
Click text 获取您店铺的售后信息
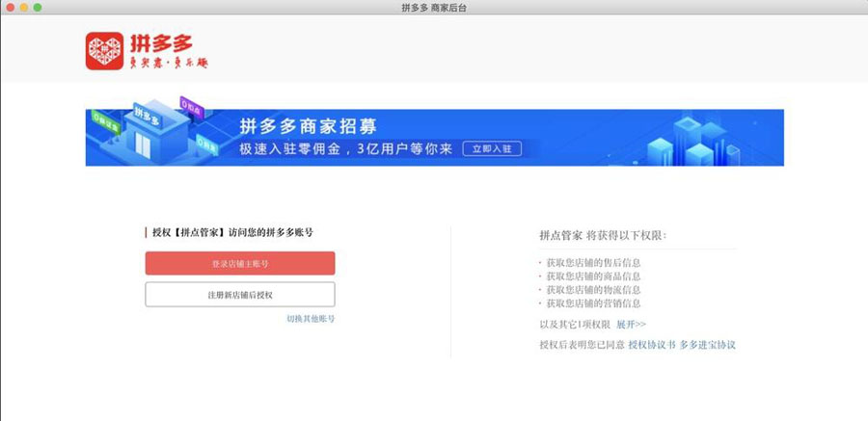[x=593, y=263]
